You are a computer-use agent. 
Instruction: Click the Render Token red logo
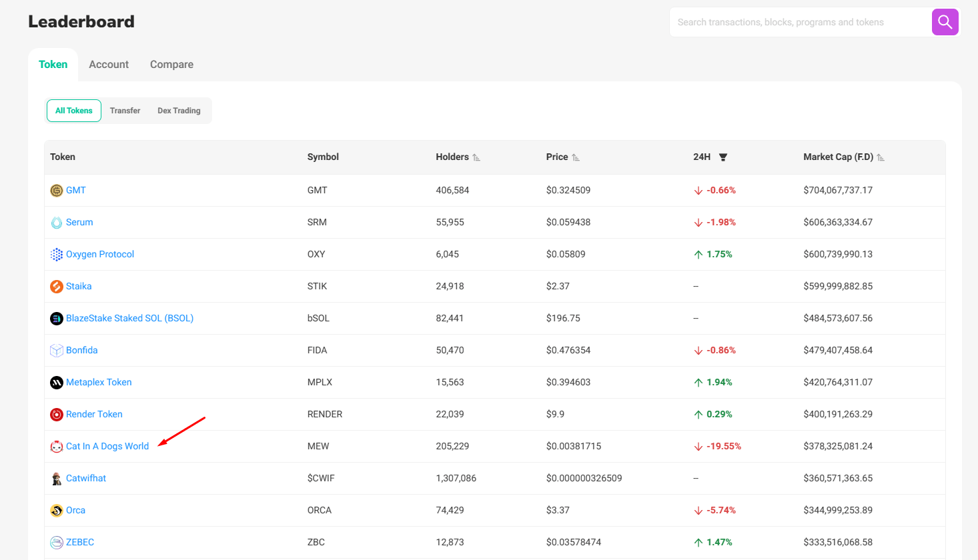pyautogui.click(x=57, y=415)
